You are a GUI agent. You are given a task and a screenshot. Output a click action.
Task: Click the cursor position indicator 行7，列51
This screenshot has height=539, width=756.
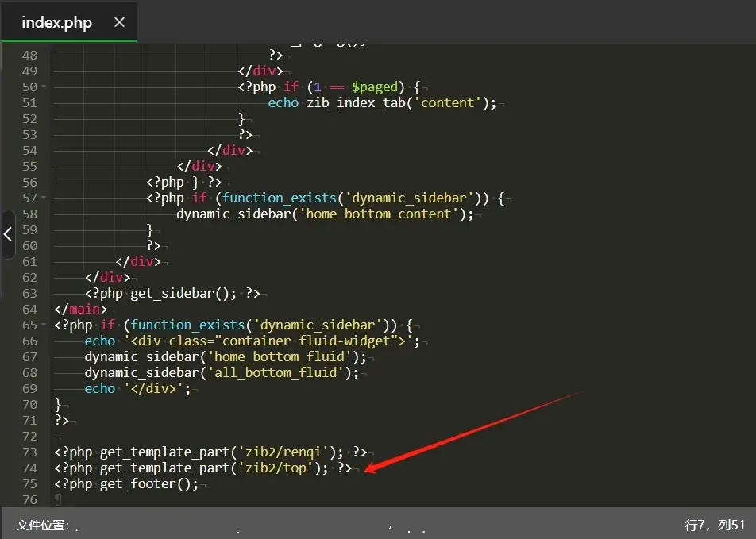click(714, 525)
